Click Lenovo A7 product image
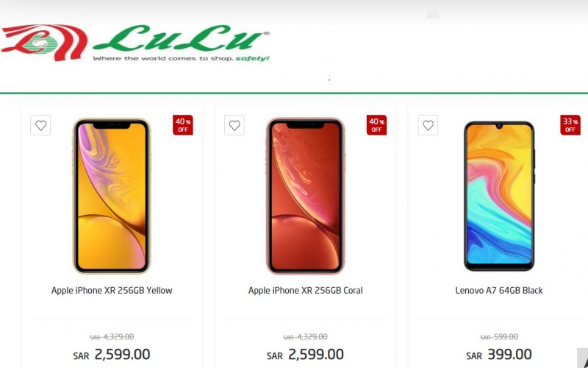The height and width of the screenshot is (368, 588). point(499,196)
